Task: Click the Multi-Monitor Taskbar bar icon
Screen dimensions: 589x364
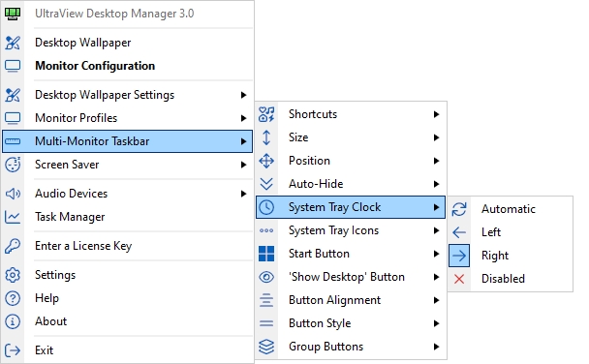Action: pos(13,141)
